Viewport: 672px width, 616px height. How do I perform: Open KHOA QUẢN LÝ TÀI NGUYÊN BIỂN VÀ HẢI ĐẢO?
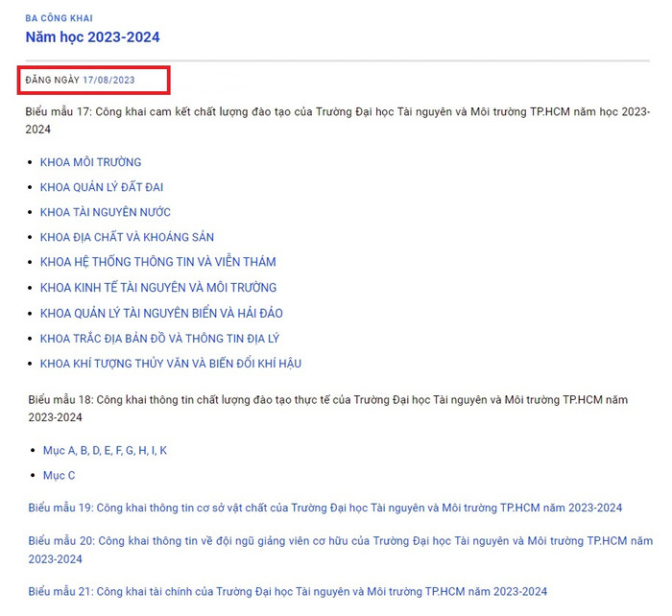pos(161,313)
